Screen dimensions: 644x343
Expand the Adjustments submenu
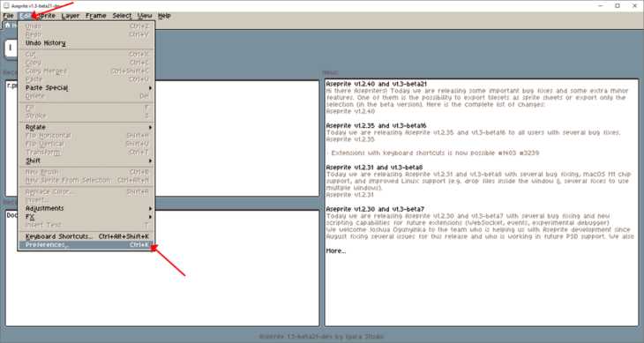(86, 208)
